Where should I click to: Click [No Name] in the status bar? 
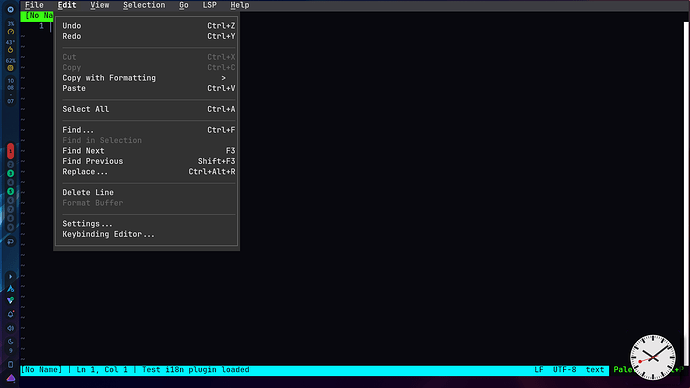[41, 370]
